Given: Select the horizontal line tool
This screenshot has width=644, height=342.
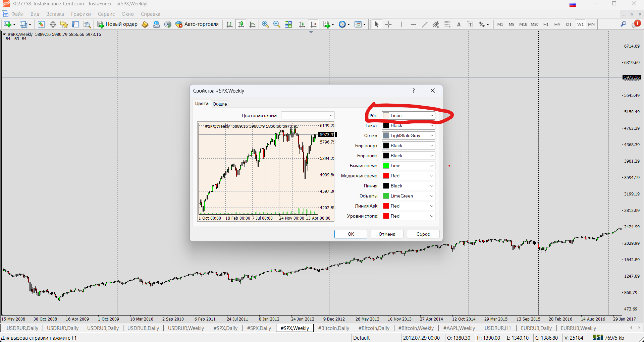Looking at the screenshot, I should tap(413, 24).
